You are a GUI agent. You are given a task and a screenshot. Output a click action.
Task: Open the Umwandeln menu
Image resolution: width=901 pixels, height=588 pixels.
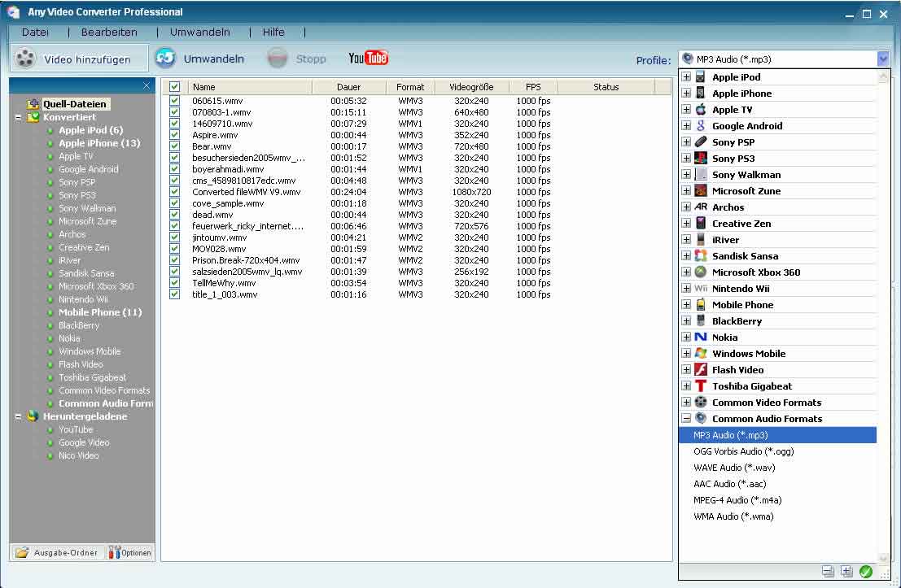pos(200,33)
